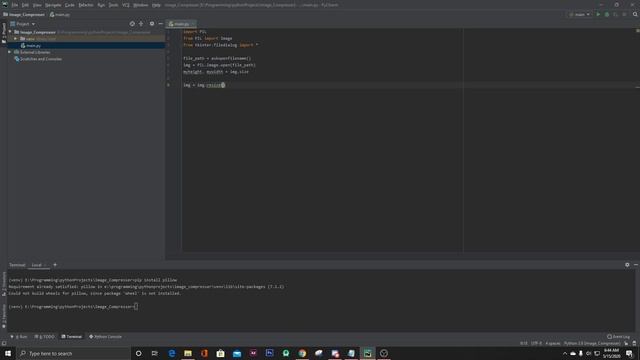
Task: Open Microsoft Store from taskbar
Action: click(220, 353)
